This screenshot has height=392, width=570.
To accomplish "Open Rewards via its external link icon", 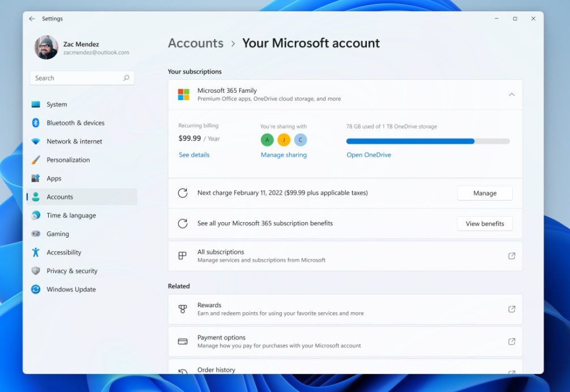I will pyautogui.click(x=511, y=309).
